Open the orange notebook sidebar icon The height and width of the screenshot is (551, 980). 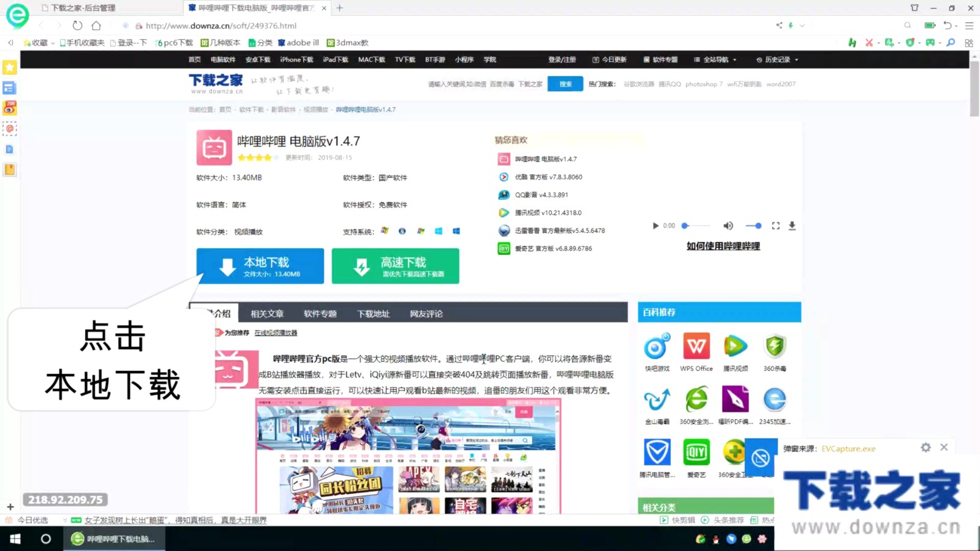[x=10, y=170]
